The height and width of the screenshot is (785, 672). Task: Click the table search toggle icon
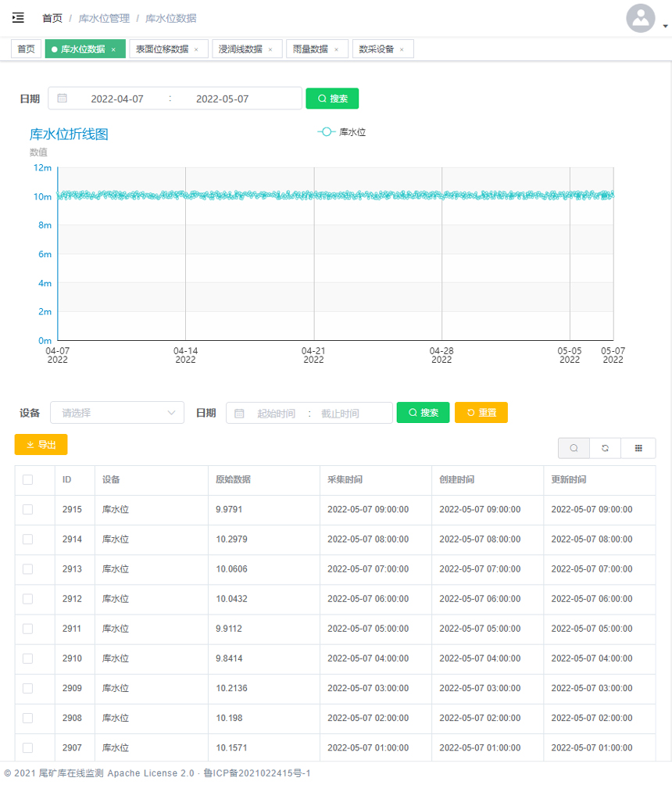tap(574, 448)
